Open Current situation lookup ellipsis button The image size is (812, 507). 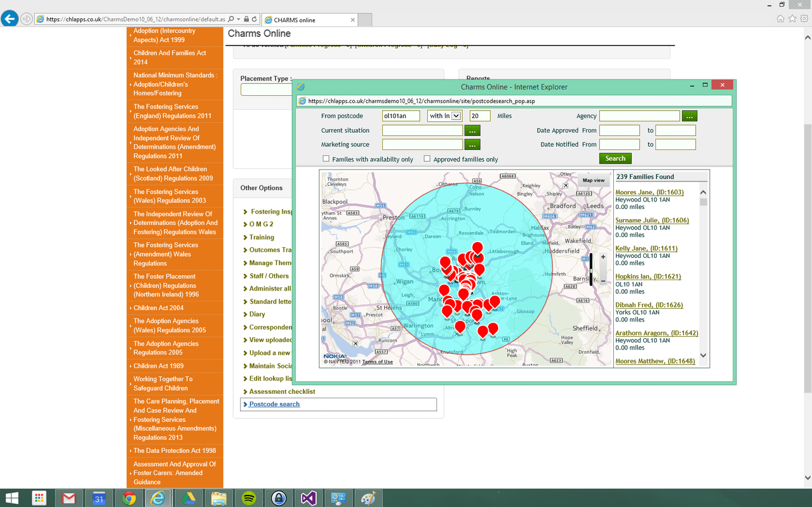[x=472, y=130]
